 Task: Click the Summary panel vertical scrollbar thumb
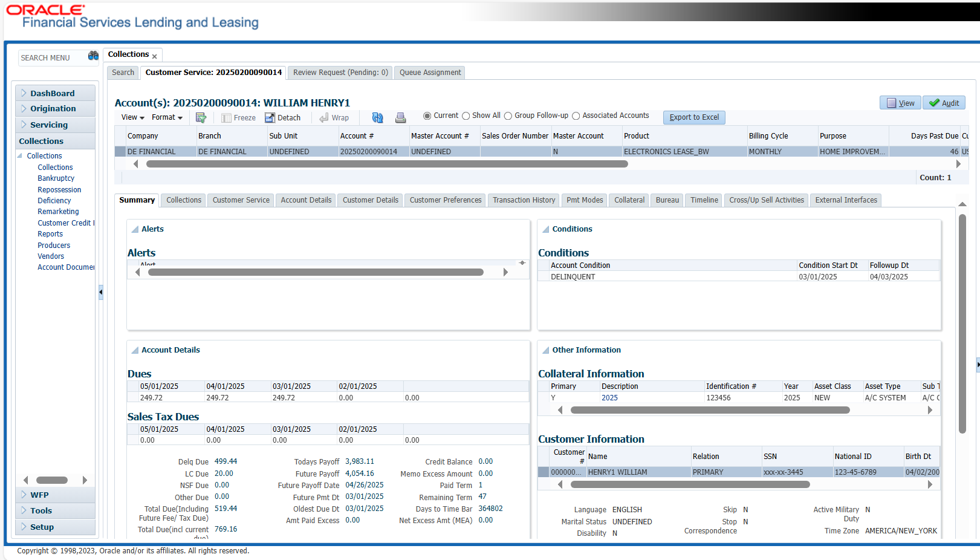pyautogui.click(x=962, y=324)
